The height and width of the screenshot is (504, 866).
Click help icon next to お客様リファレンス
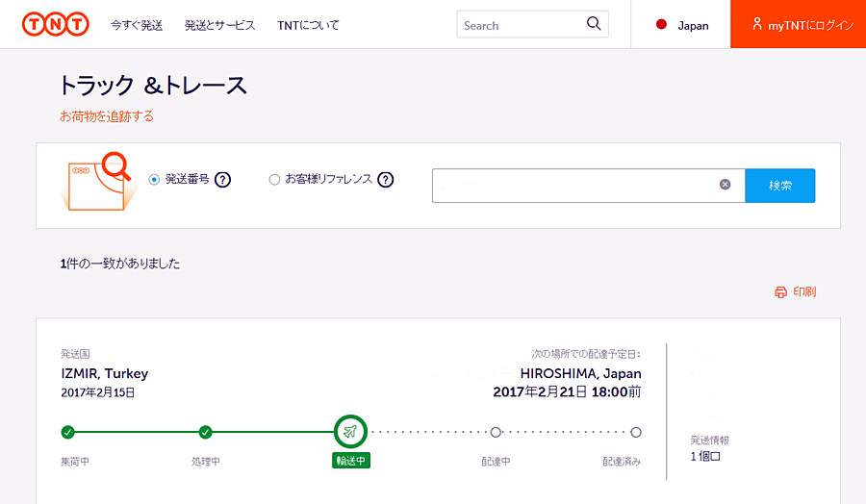pos(386,179)
